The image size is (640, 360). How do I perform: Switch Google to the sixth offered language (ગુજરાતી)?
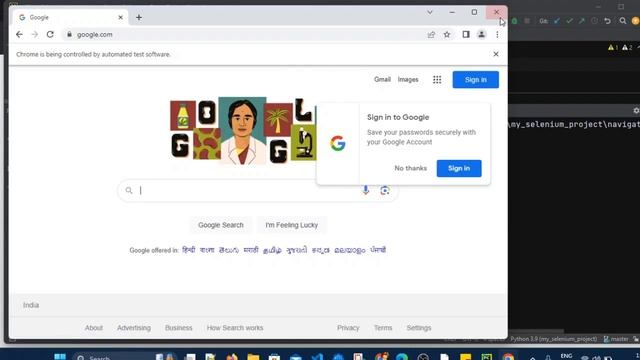point(296,250)
